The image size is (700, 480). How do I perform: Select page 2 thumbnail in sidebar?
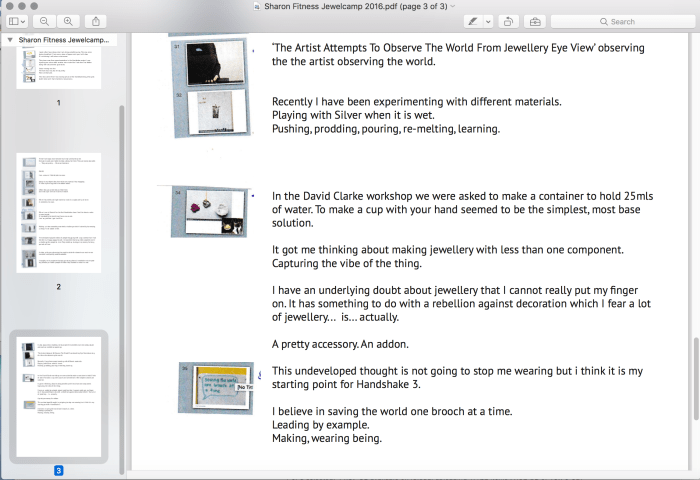tap(58, 213)
